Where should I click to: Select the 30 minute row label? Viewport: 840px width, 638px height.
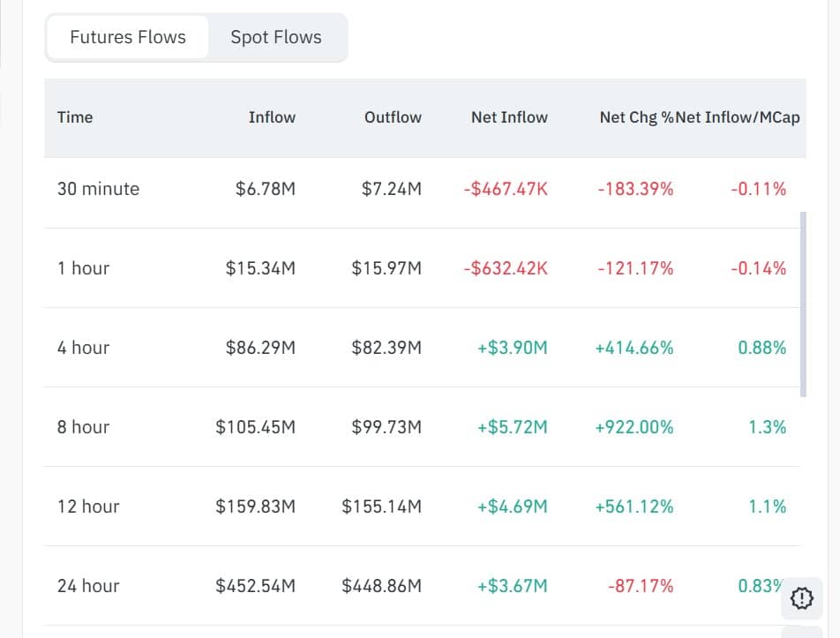[98, 189]
